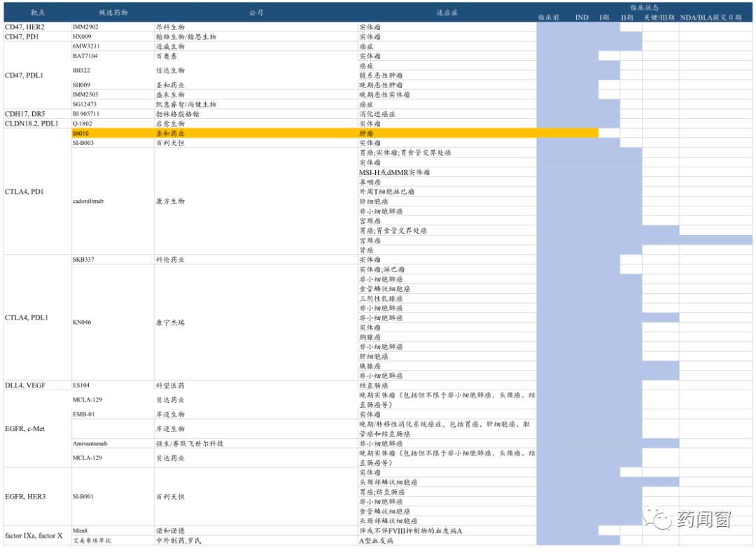
Task: Select the IND status header
Action: tap(581, 17)
